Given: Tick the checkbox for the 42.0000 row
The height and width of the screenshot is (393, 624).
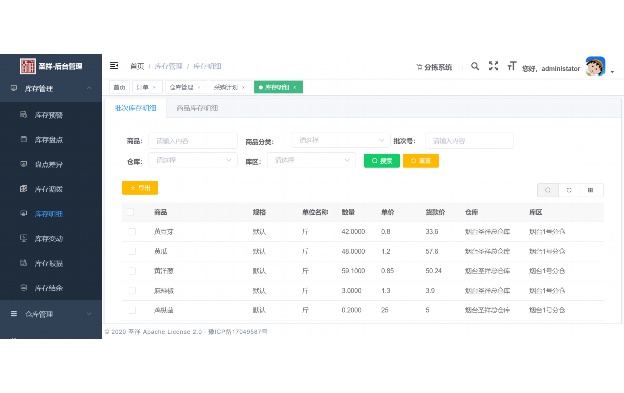Looking at the screenshot, I should tap(132, 232).
